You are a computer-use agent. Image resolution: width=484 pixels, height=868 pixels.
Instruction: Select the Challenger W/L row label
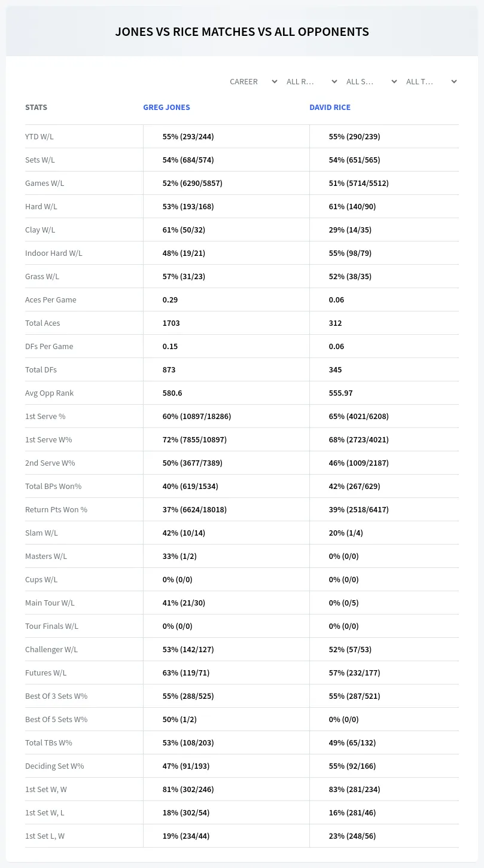tap(51, 649)
